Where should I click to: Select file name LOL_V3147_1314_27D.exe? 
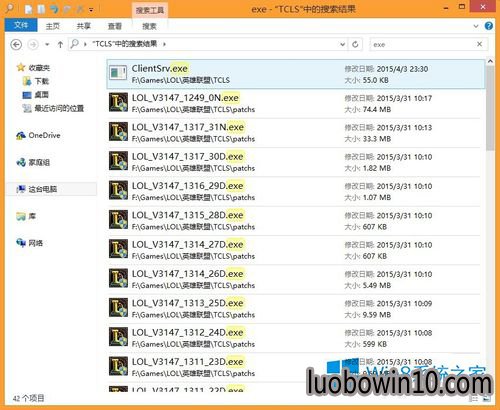(x=188, y=244)
